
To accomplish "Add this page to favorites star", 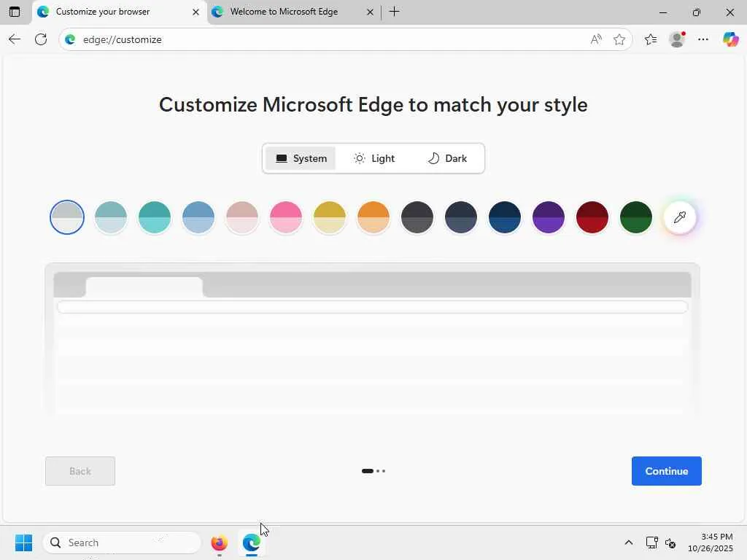I will coord(619,39).
